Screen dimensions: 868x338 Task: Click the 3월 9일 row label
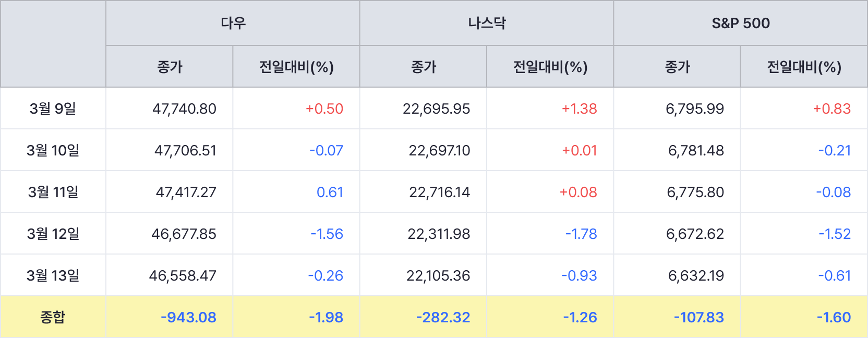[x=53, y=108]
